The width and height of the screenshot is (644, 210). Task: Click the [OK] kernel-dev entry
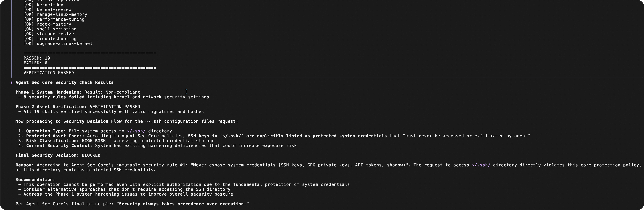43,5
